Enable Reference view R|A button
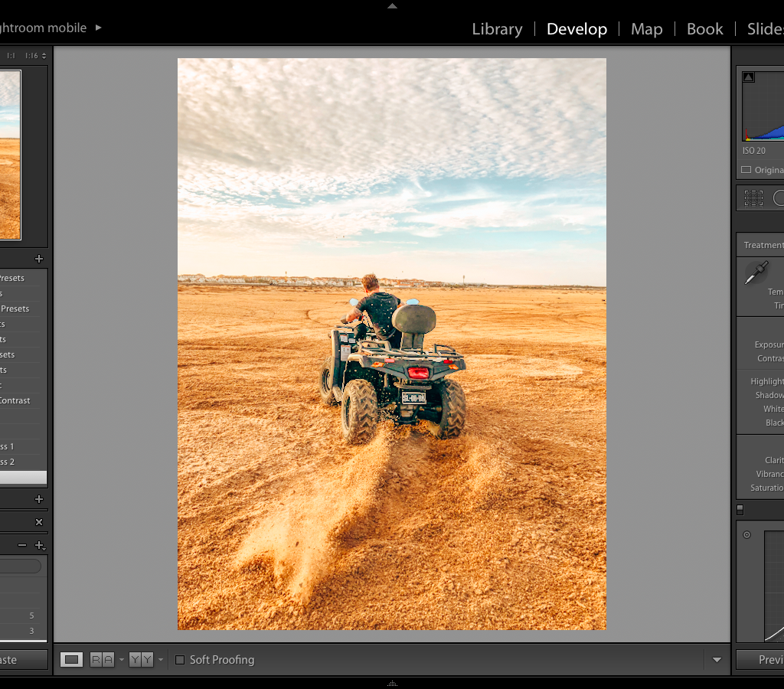The height and width of the screenshot is (689, 784). click(x=102, y=660)
